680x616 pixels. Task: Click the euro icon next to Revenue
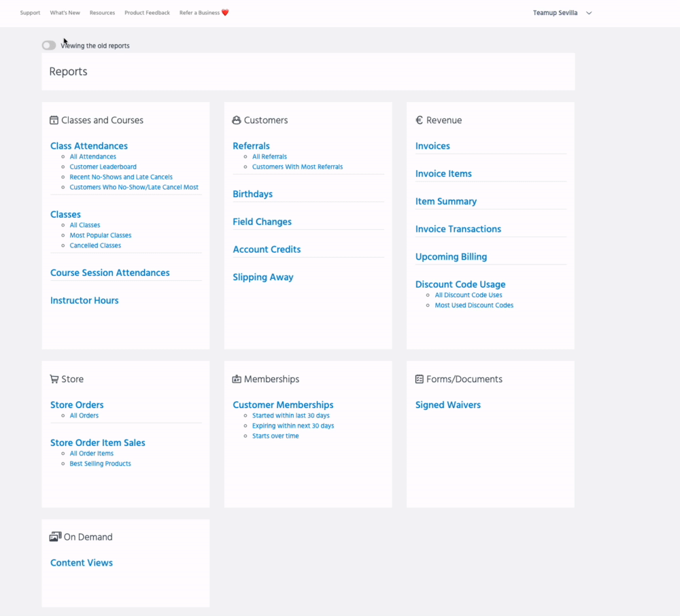pyautogui.click(x=419, y=120)
